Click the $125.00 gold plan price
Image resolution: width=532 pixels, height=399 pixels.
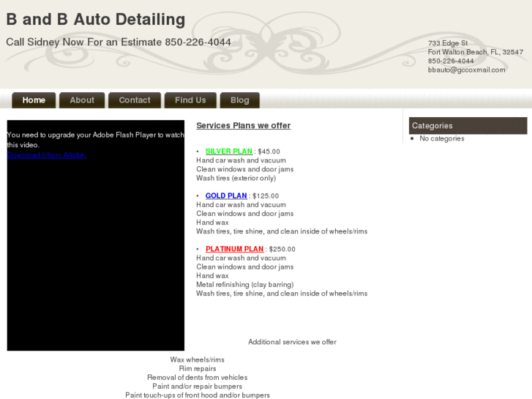pos(266,196)
